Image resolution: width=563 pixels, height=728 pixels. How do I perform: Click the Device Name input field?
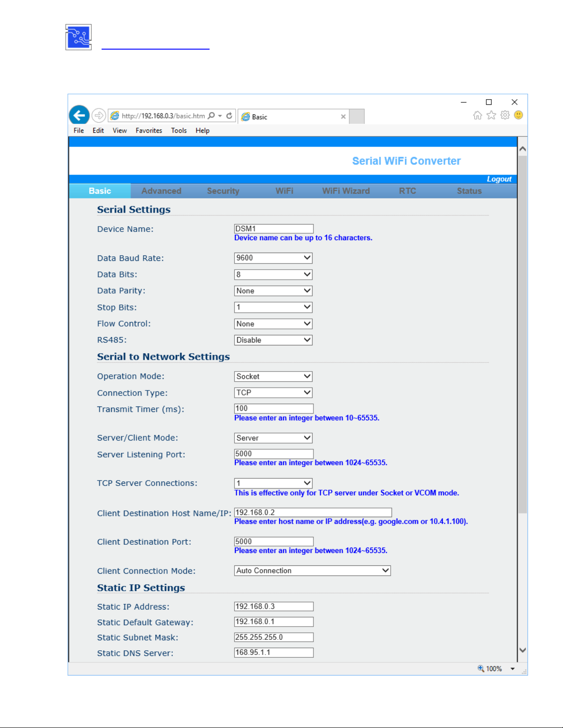(x=273, y=229)
